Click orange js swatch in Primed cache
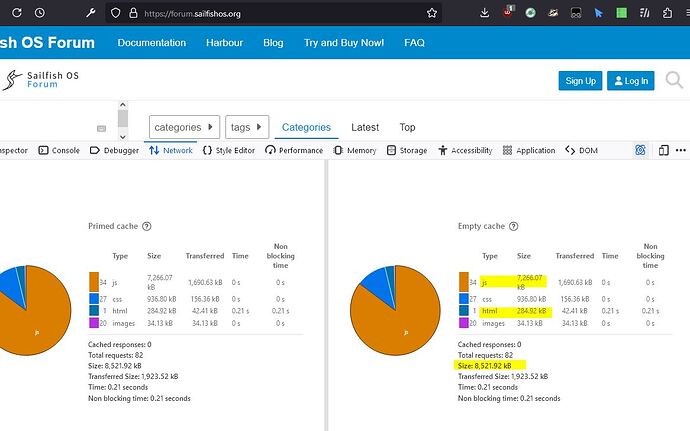This screenshot has height=431, width=690. click(x=94, y=282)
